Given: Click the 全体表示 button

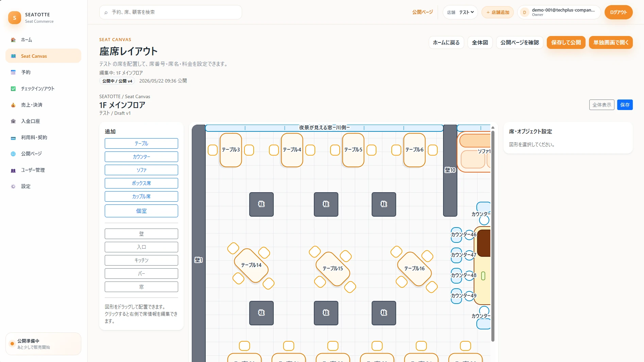Looking at the screenshot, I should [602, 105].
